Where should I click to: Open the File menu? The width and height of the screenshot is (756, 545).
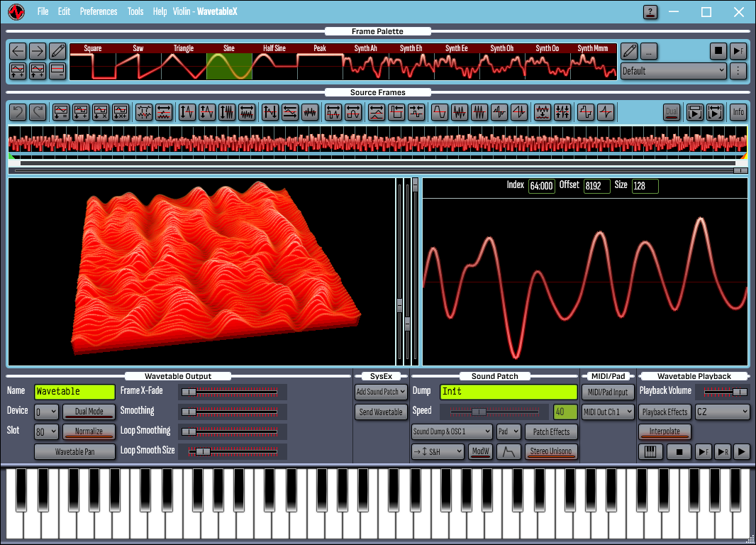[43, 11]
